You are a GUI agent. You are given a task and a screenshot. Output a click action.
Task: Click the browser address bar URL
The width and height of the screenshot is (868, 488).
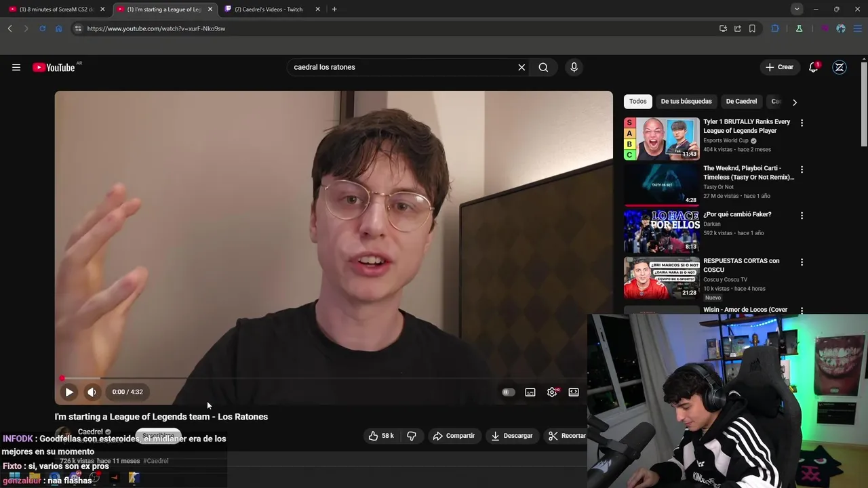click(x=156, y=28)
